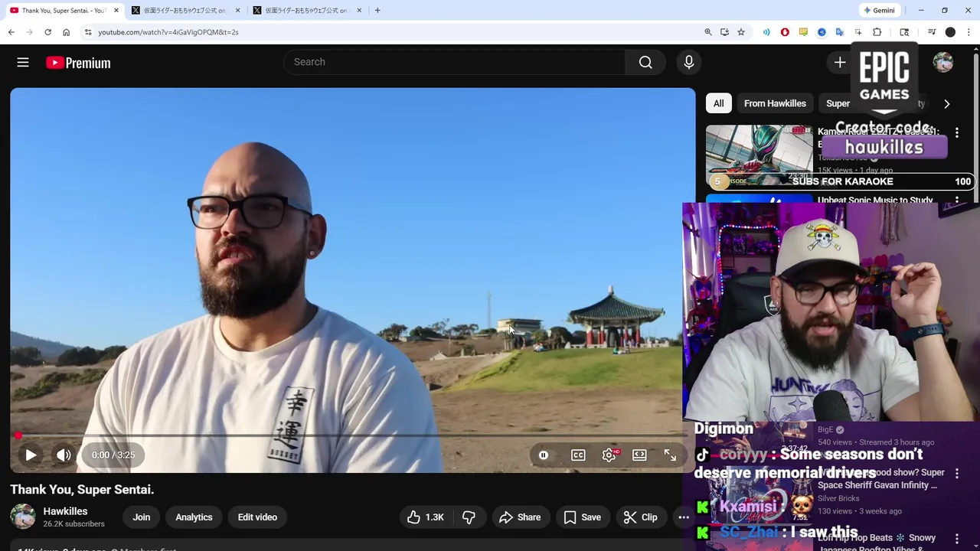Open the YouTube guide hamburger menu
The image size is (980, 551).
pyautogui.click(x=23, y=63)
